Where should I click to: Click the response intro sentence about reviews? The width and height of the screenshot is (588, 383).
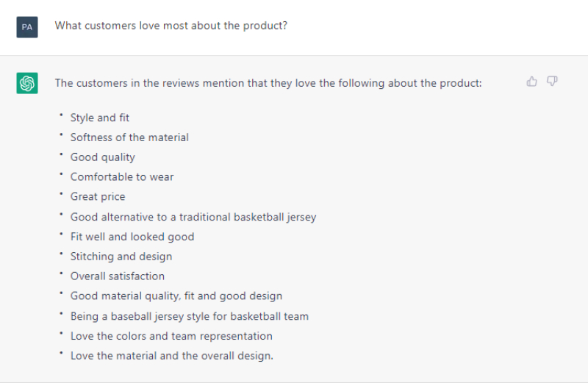click(x=268, y=83)
